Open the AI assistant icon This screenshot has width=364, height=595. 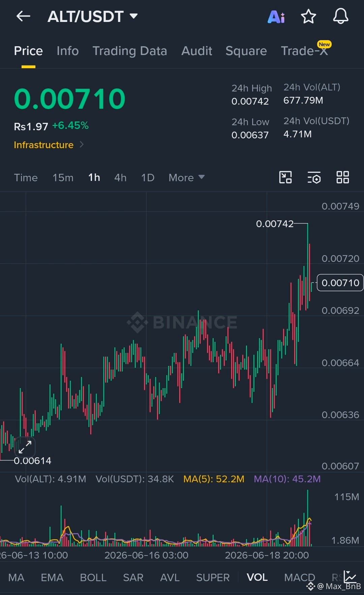276,17
